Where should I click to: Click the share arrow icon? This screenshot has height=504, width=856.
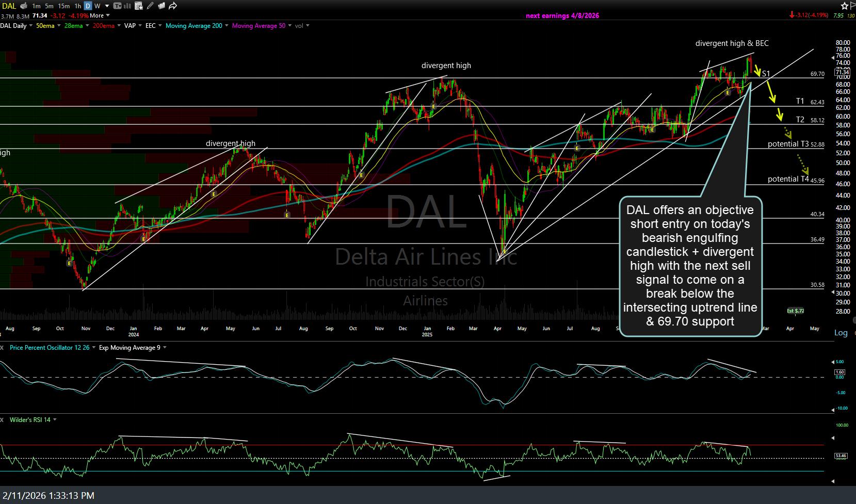click(x=173, y=6)
